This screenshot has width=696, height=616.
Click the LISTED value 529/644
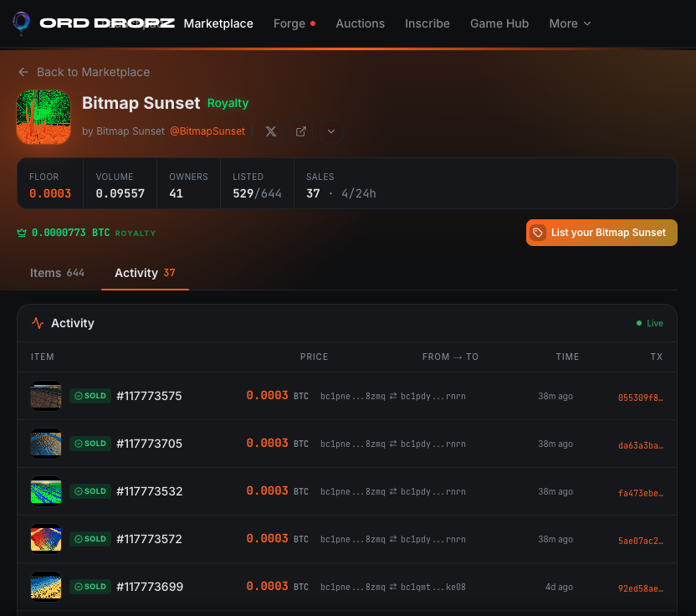coord(257,193)
